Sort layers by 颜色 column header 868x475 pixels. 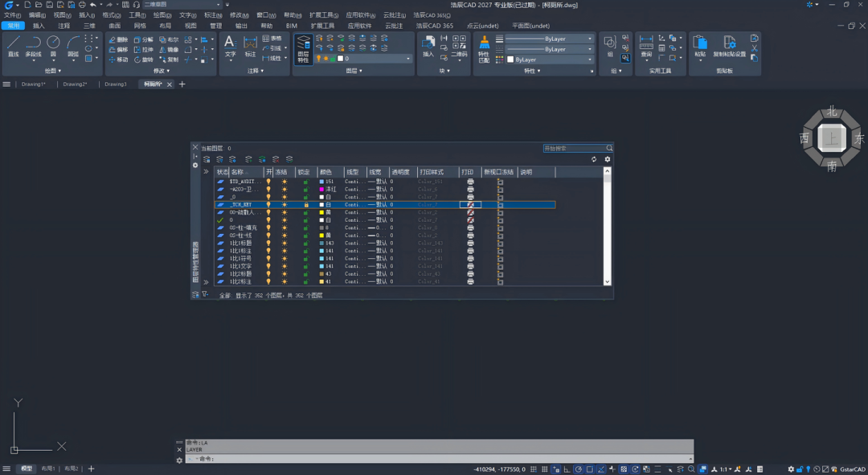point(330,172)
